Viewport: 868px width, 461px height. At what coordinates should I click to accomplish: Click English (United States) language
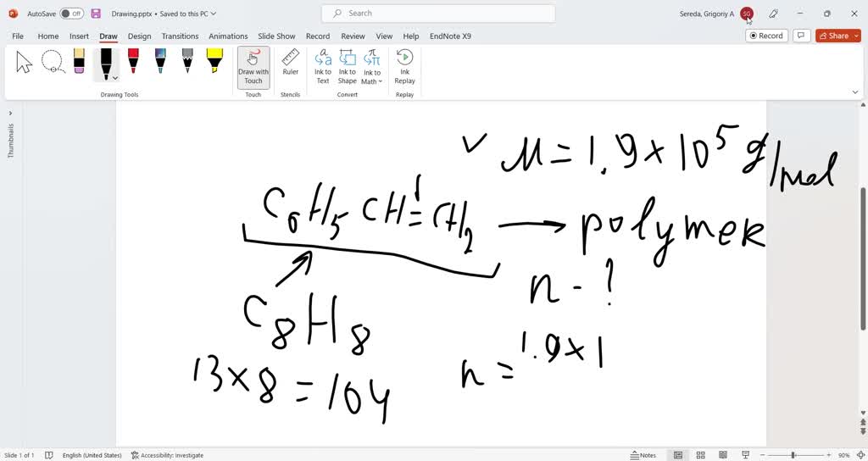click(92, 455)
